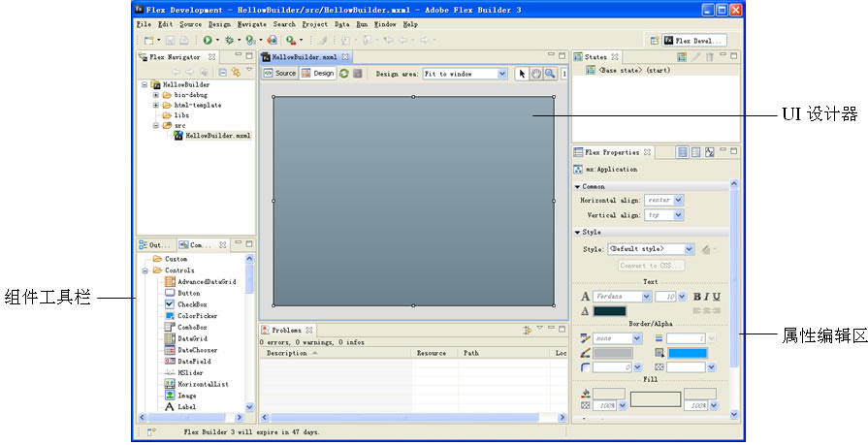868x445 pixels.
Task: Click the Open Perspective icon
Action: tap(655, 41)
